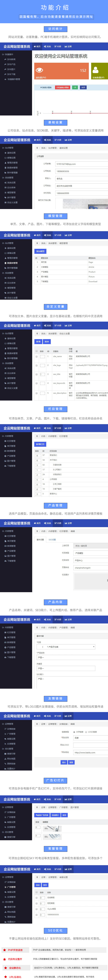Viewport: 108px width, 980px height.
Task: Tick checkbox for 在线客服 row
Action: click(x=36, y=898)
